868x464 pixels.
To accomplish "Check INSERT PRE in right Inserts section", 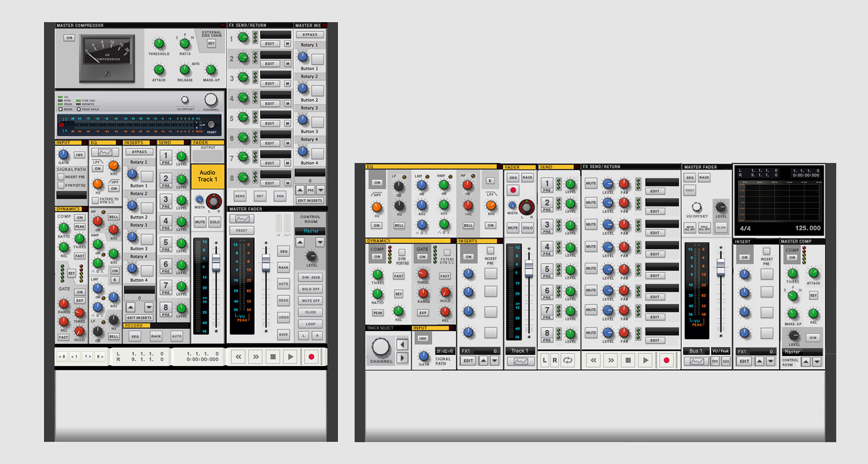I will pos(490,251).
